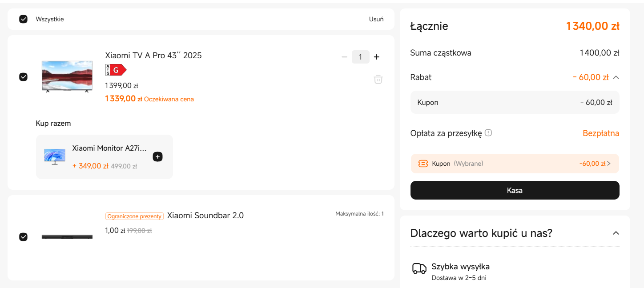Add Xiaomi Monitor A27i with plus icon

[x=157, y=157]
